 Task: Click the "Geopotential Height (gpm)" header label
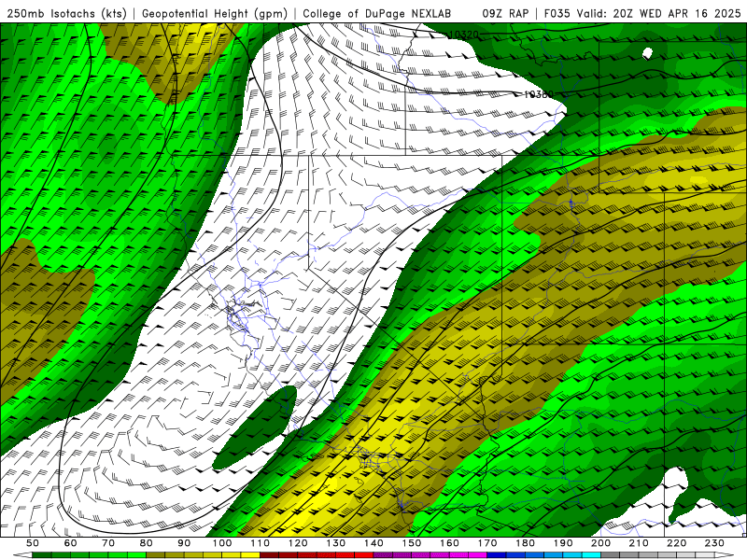pos(215,14)
